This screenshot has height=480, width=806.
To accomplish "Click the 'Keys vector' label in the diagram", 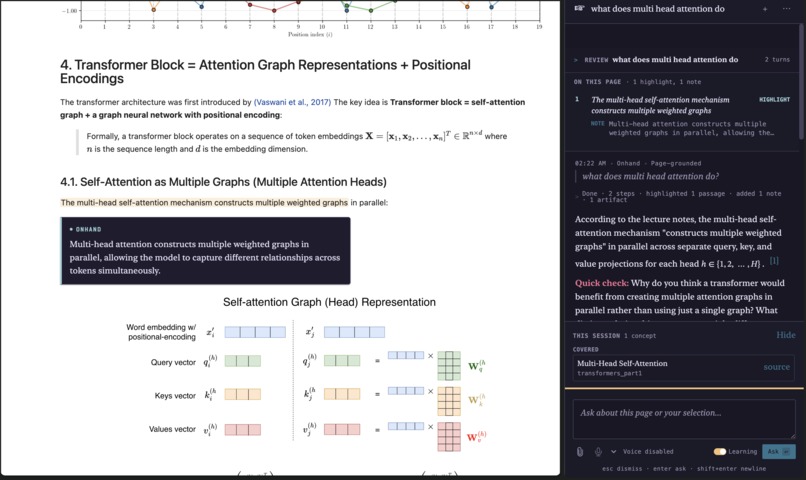I will (x=175, y=396).
